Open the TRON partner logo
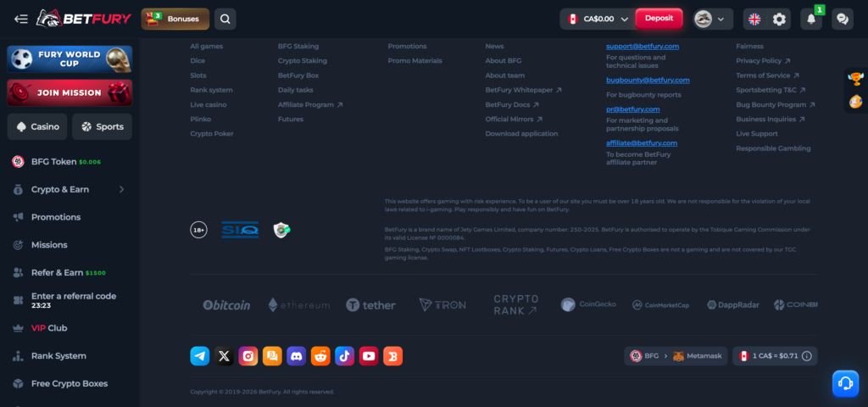 pos(442,305)
